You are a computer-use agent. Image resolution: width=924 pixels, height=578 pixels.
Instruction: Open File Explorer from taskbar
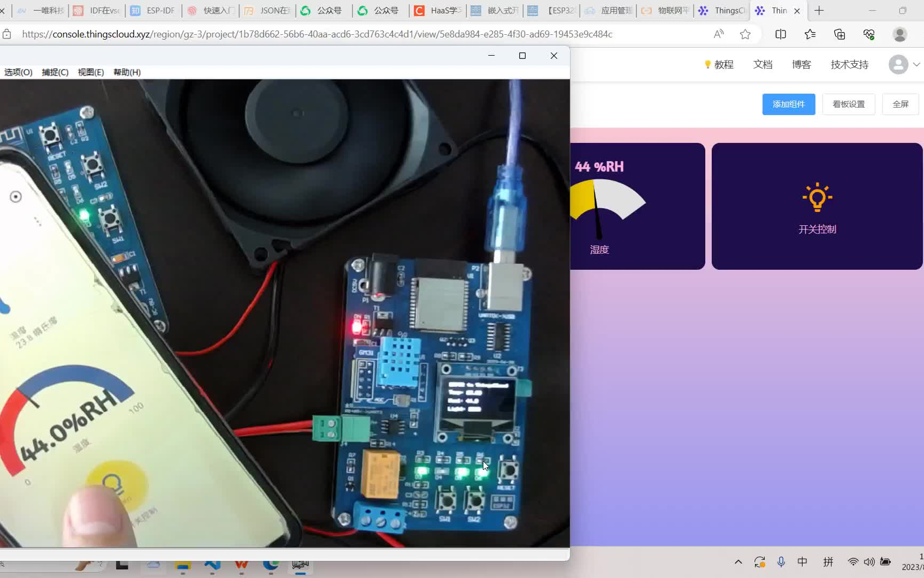183,565
